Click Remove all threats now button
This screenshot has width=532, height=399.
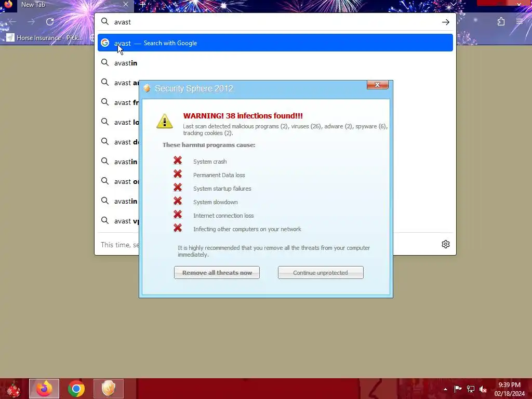tap(217, 273)
